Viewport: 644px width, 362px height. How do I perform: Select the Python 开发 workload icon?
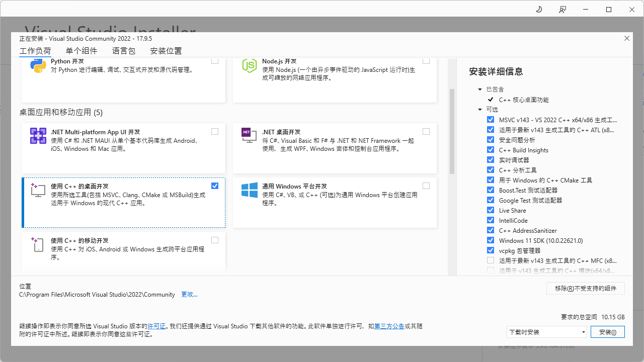(x=38, y=66)
